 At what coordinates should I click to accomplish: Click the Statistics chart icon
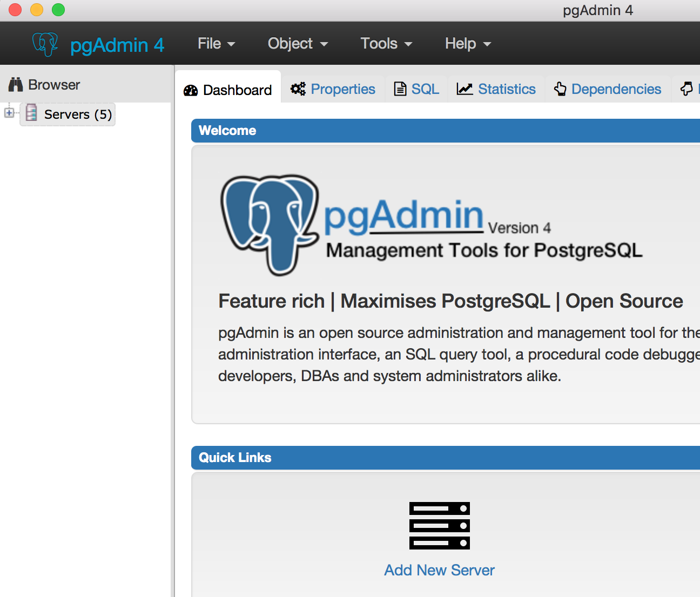(x=465, y=89)
